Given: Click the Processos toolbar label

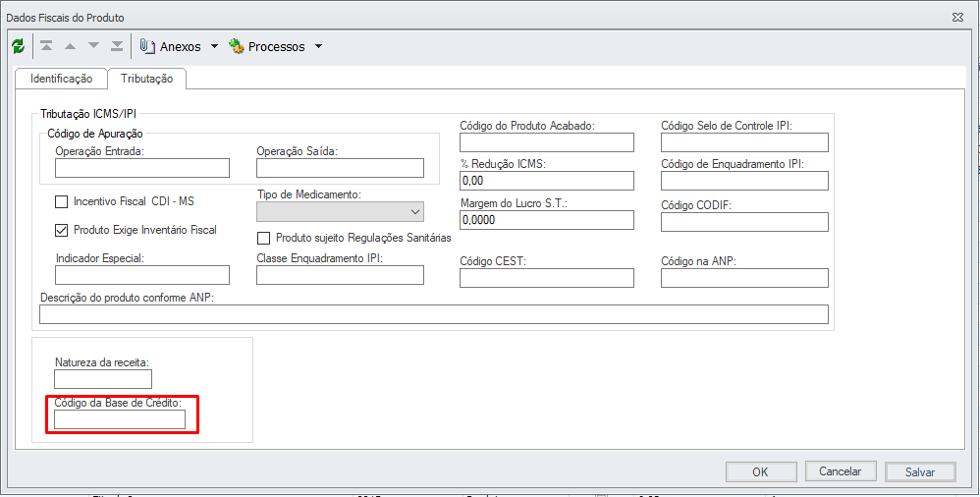Looking at the screenshot, I should (277, 47).
